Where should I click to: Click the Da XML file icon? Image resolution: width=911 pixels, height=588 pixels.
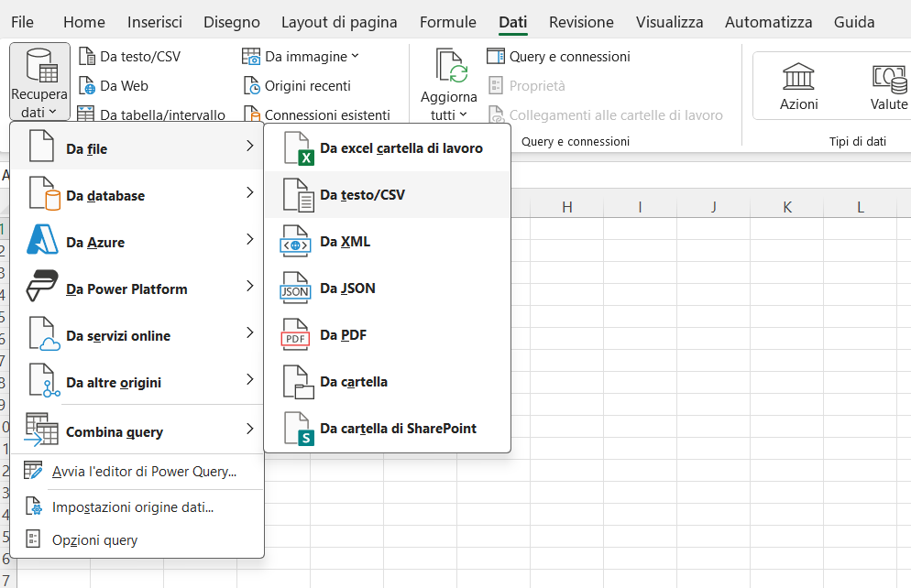(295, 243)
